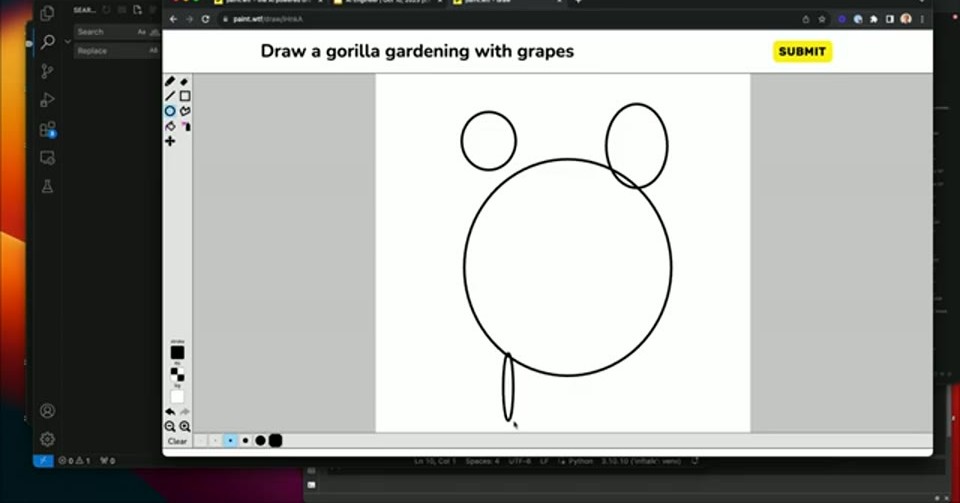Open VS Code Explorer view
This screenshot has width=960, height=503.
47,13
